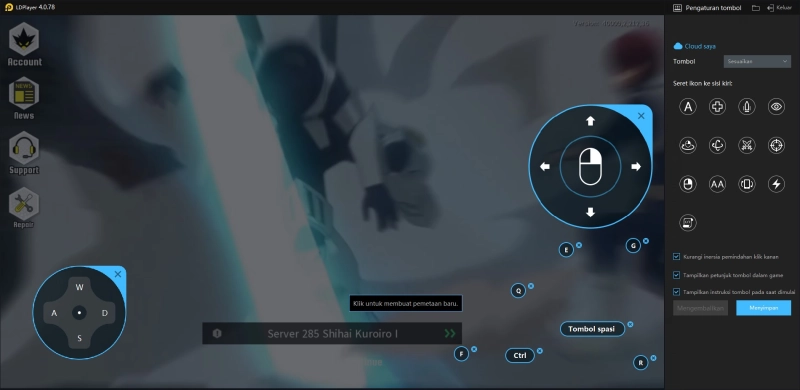800x390 pixels.
Task: Select the crosshair aim icon
Action: point(777,145)
